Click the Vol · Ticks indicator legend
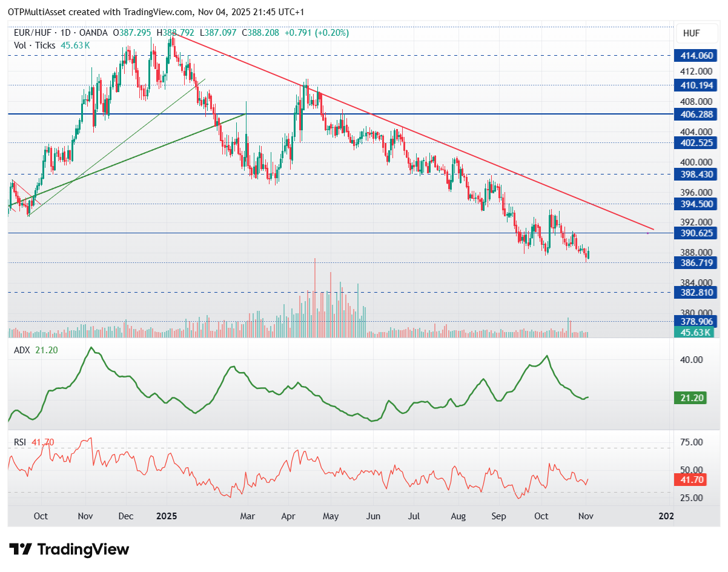 coord(35,45)
